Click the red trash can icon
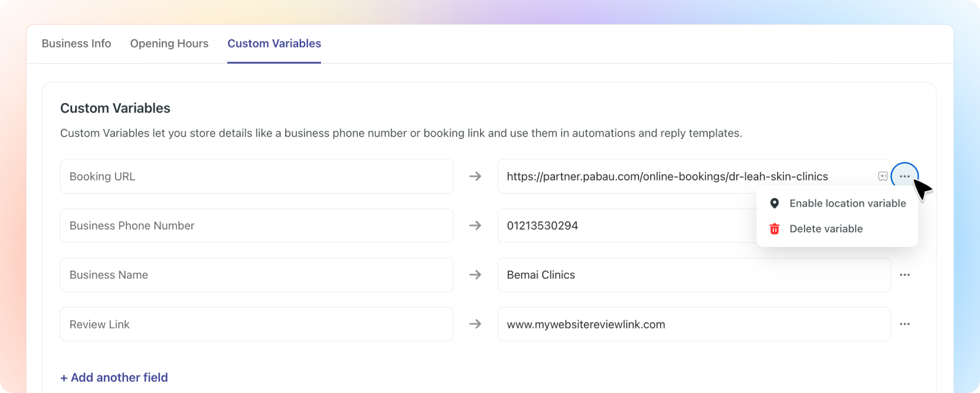The image size is (980, 393). (x=775, y=229)
